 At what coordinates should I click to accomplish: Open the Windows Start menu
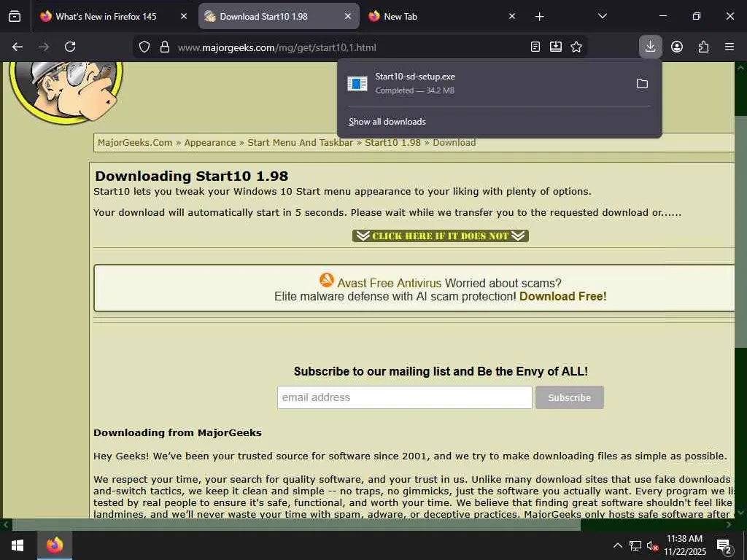(x=18, y=545)
